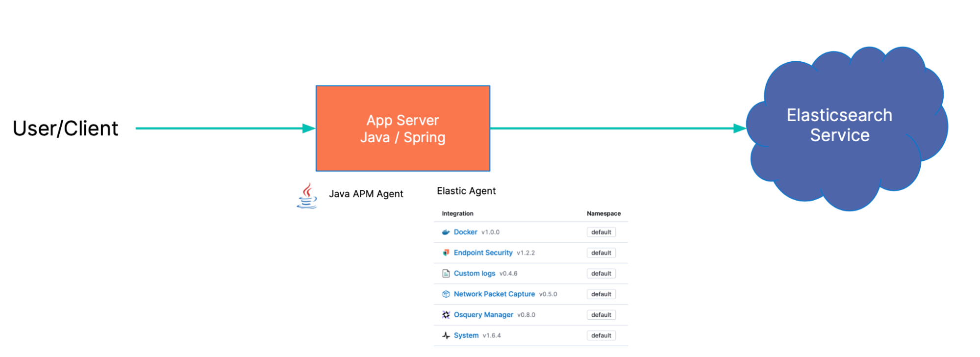Viewport: 980px width, 357px height.
Task: Click the Namespace column header
Action: click(x=603, y=213)
